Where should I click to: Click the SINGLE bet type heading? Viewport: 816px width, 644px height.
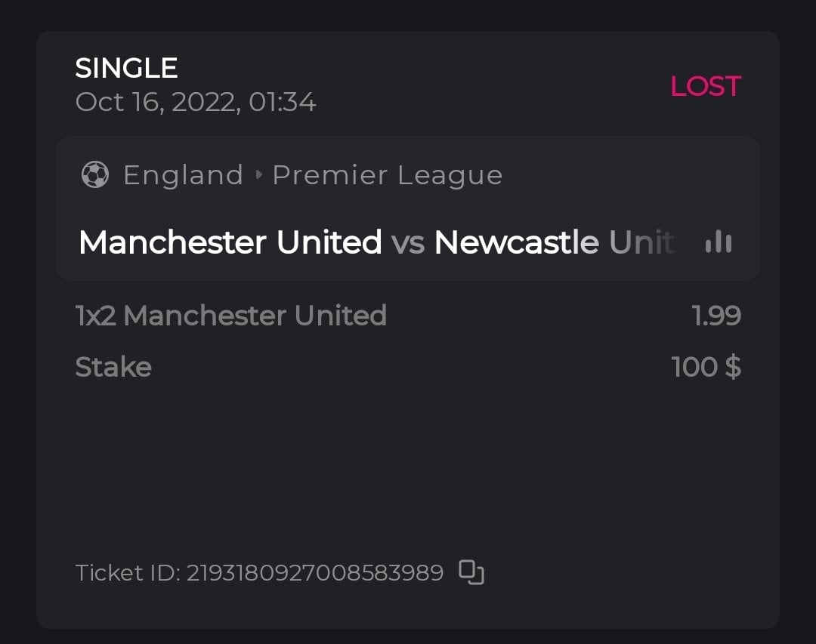(126, 69)
